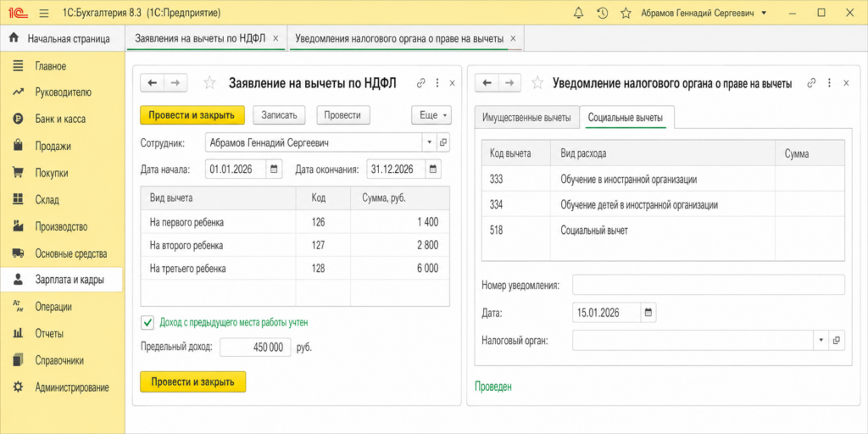Click the Номер уведомления input field

tap(708, 285)
